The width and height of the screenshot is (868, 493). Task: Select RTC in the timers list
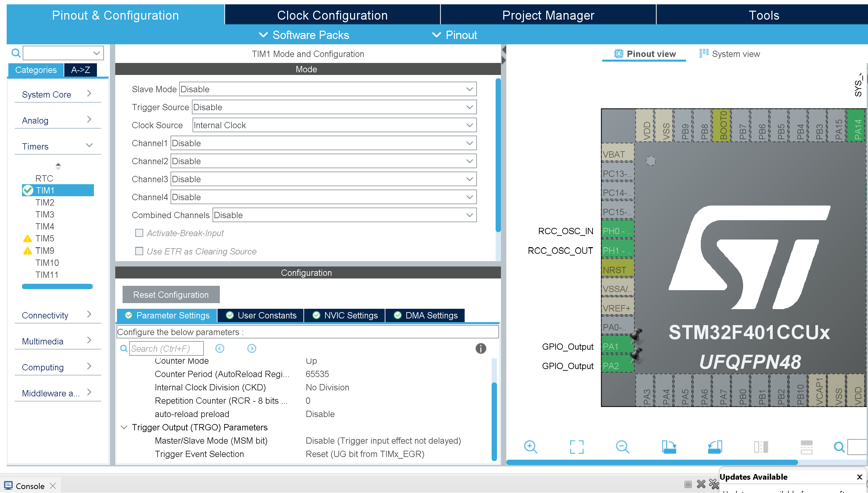tap(44, 179)
